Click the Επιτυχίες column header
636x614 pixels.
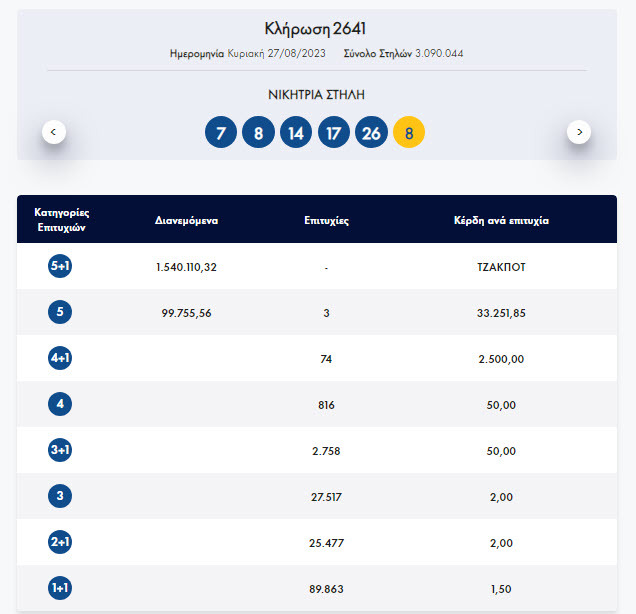(x=326, y=219)
